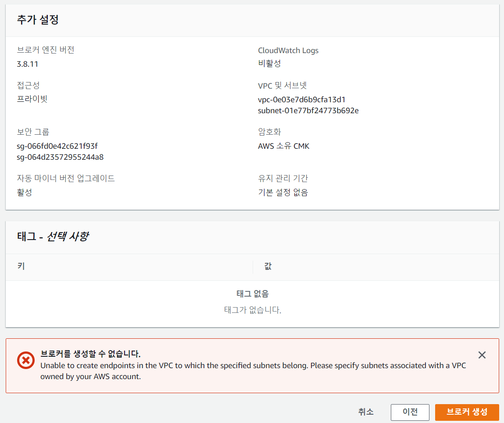Click the 태그 없음 empty state text
This screenshot has height=423, width=504.
click(252, 294)
